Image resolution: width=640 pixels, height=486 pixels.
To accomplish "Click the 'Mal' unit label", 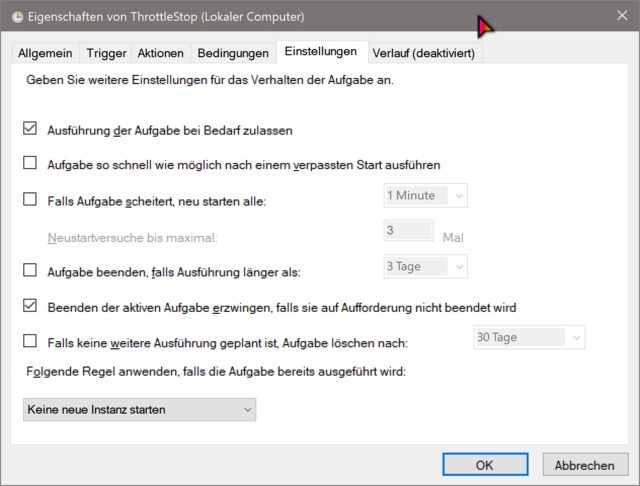I will click(453, 237).
